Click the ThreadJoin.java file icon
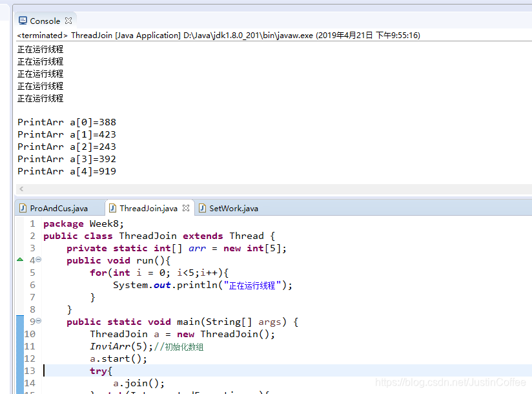This screenshot has width=532, height=394. pos(112,208)
